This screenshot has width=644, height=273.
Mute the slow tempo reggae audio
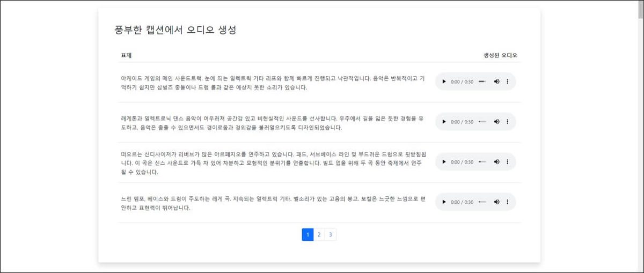(496, 202)
